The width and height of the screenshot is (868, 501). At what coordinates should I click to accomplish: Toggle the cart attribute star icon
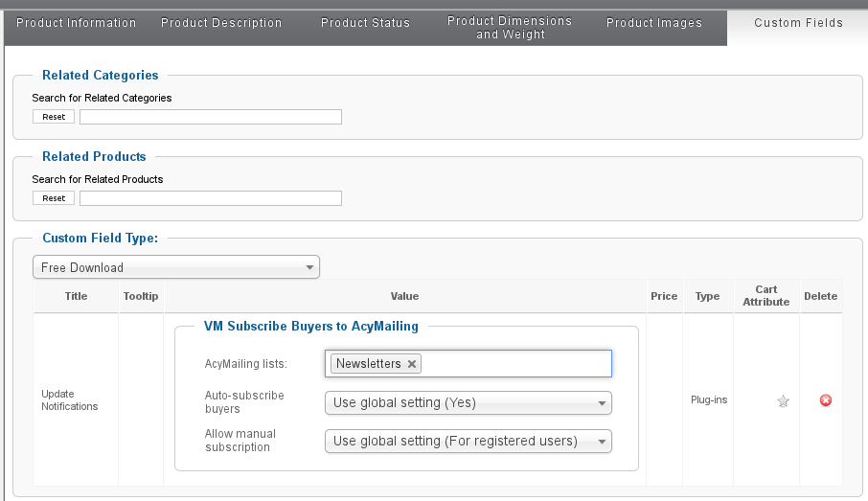pyautogui.click(x=783, y=401)
